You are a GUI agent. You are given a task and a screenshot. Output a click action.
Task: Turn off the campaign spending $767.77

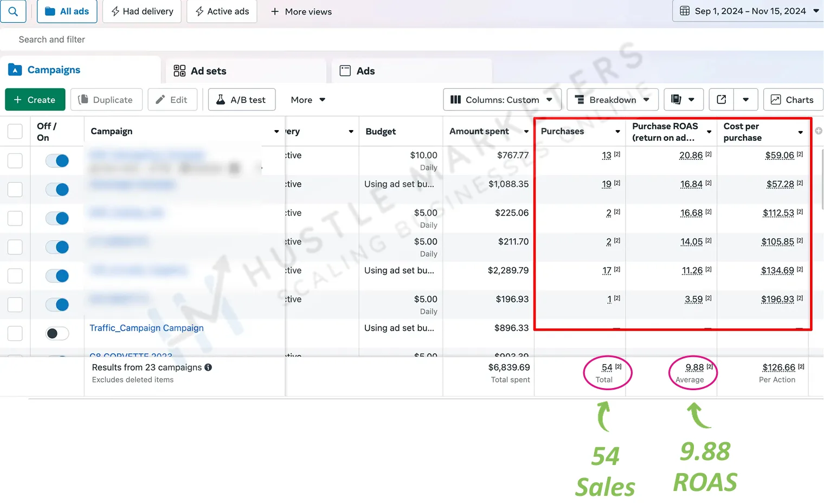pyautogui.click(x=57, y=161)
